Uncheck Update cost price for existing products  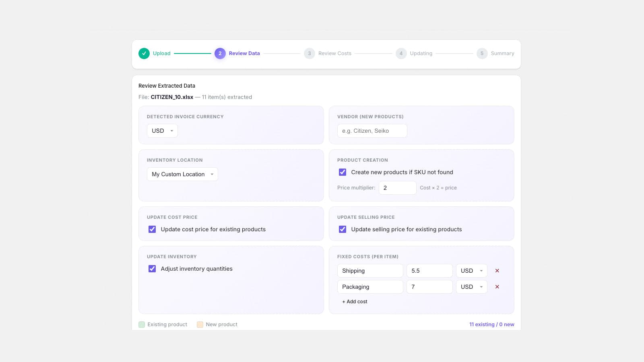pyautogui.click(x=152, y=229)
